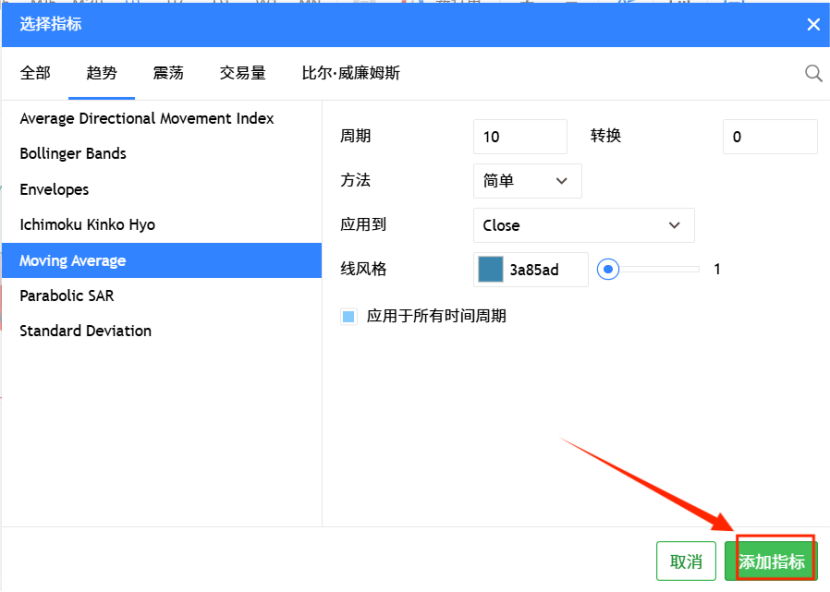Toggle 应用于所有时间周期 checkbox
The image size is (830, 592).
click(x=348, y=317)
